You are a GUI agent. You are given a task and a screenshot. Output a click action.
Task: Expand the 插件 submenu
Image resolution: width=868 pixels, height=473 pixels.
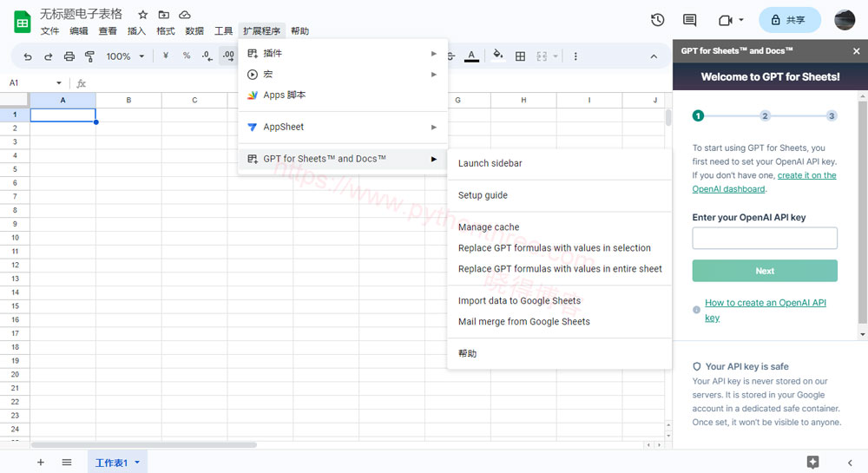coord(434,54)
